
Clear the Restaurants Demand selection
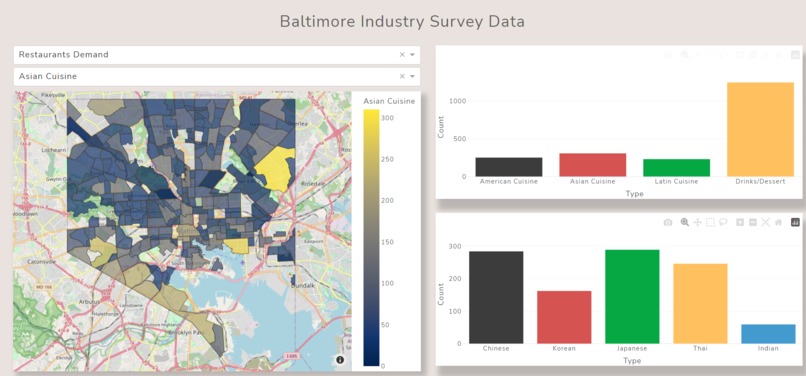tap(402, 55)
